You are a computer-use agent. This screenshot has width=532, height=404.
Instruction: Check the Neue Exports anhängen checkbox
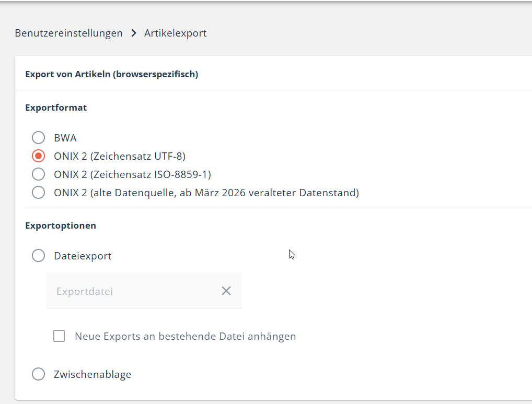pyautogui.click(x=59, y=336)
